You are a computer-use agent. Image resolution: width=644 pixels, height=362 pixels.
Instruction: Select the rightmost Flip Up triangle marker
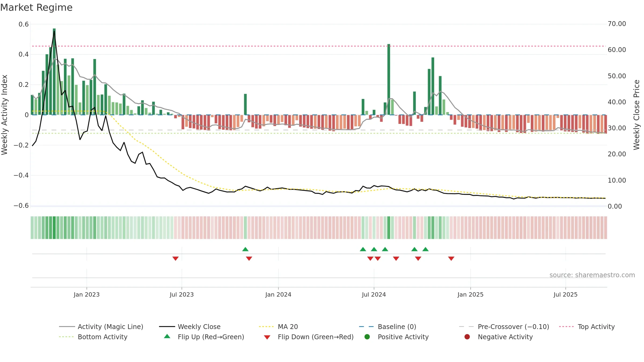425,249
